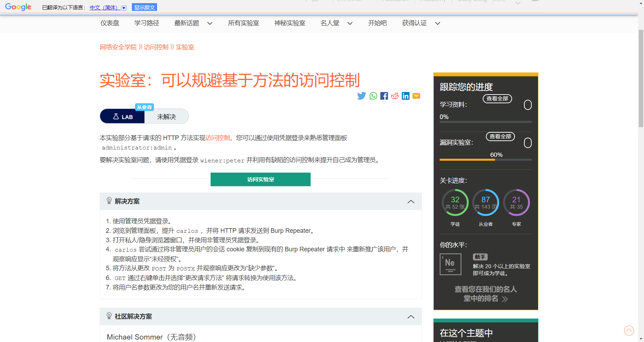
Task: Open the translation language dropdown
Action: point(124,8)
